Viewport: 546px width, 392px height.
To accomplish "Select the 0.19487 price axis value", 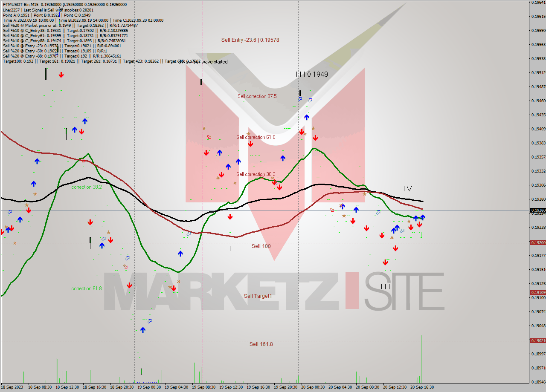I will 538,86.
